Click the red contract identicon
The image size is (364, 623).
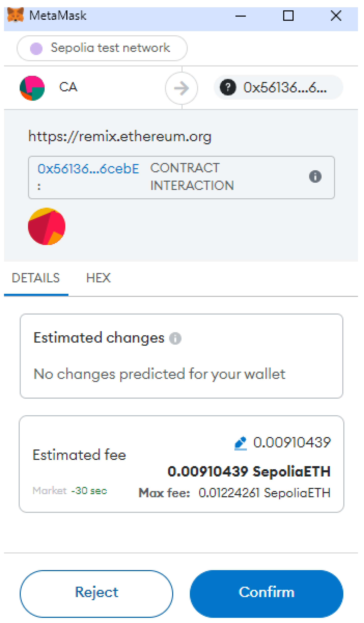point(47,226)
